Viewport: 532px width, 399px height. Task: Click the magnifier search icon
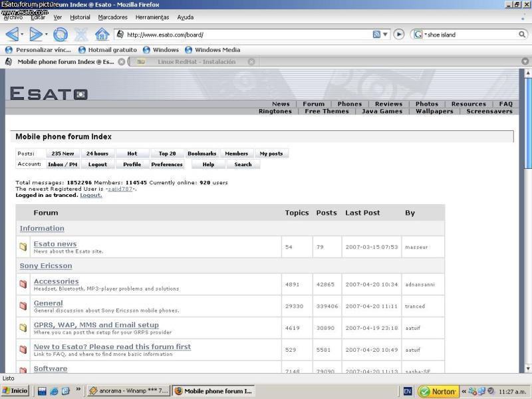pos(522,35)
